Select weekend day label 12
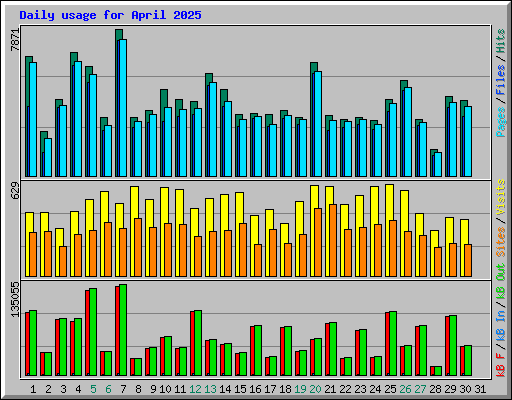The image size is (512, 400). pyautogui.click(x=195, y=389)
